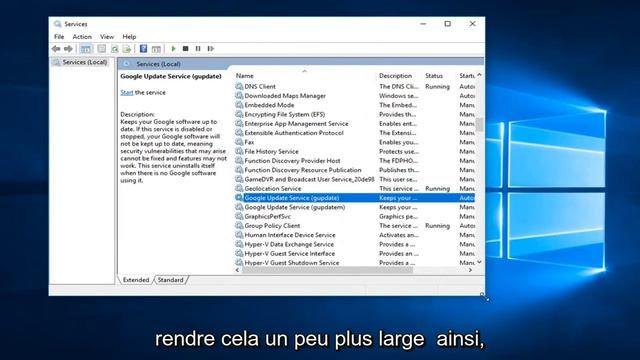This screenshot has height=360, width=640.
Task: Select Function Discovery Resource Publication row
Action: 354,170
